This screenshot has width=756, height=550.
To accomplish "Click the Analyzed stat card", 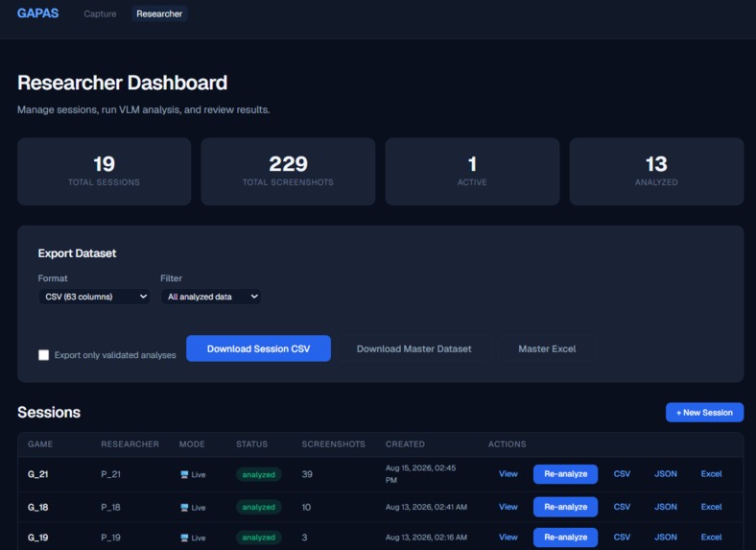I will tap(656, 172).
